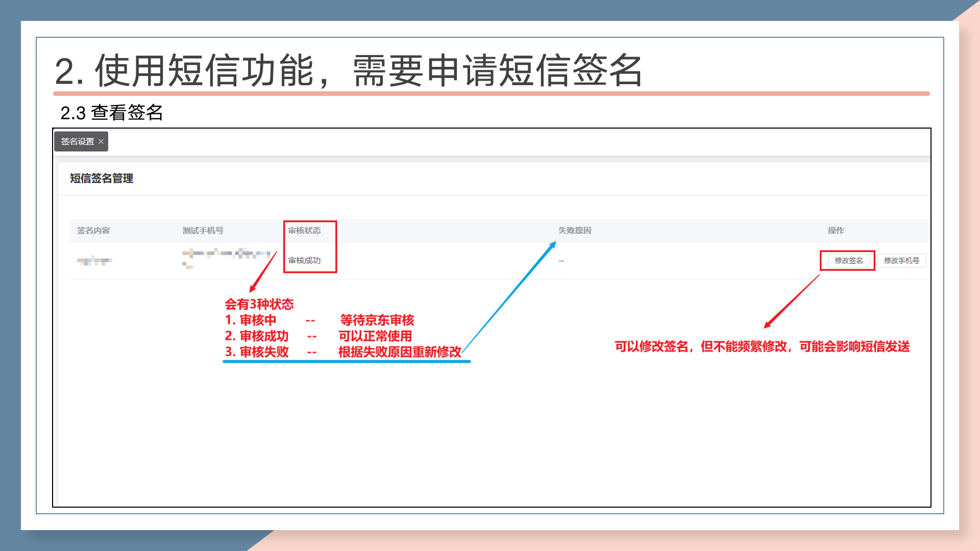Click the 操作 column header
The height and width of the screenshot is (551, 980).
point(836,231)
